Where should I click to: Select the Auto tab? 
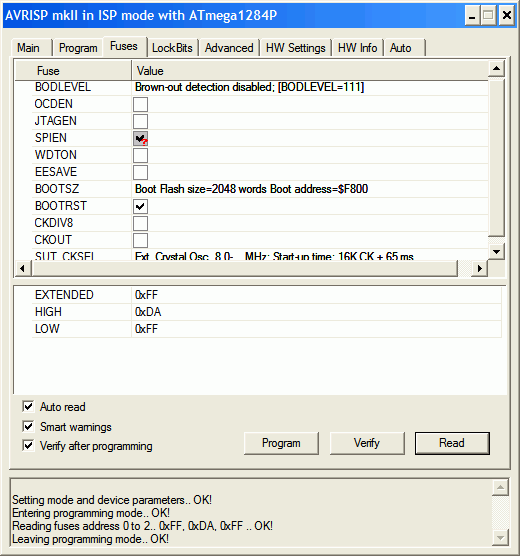click(x=404, y=48)
